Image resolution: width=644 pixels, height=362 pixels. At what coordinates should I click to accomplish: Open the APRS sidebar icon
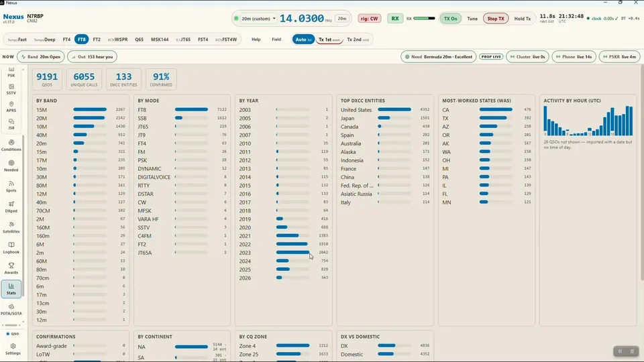click(11, 107)
